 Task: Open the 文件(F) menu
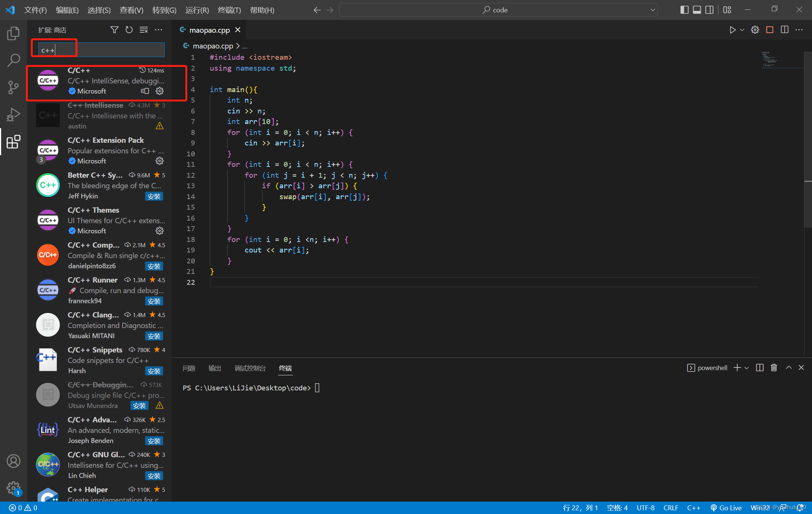click(x=35, y=10)
